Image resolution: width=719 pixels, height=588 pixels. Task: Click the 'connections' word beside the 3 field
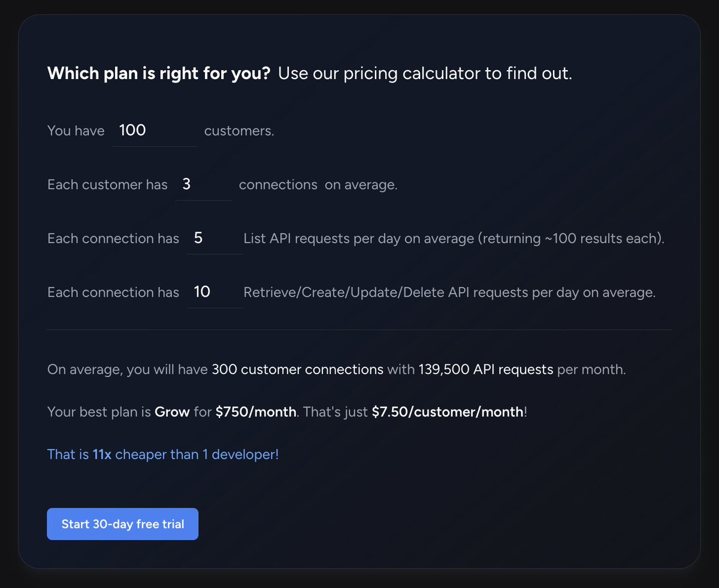[278, 185]
